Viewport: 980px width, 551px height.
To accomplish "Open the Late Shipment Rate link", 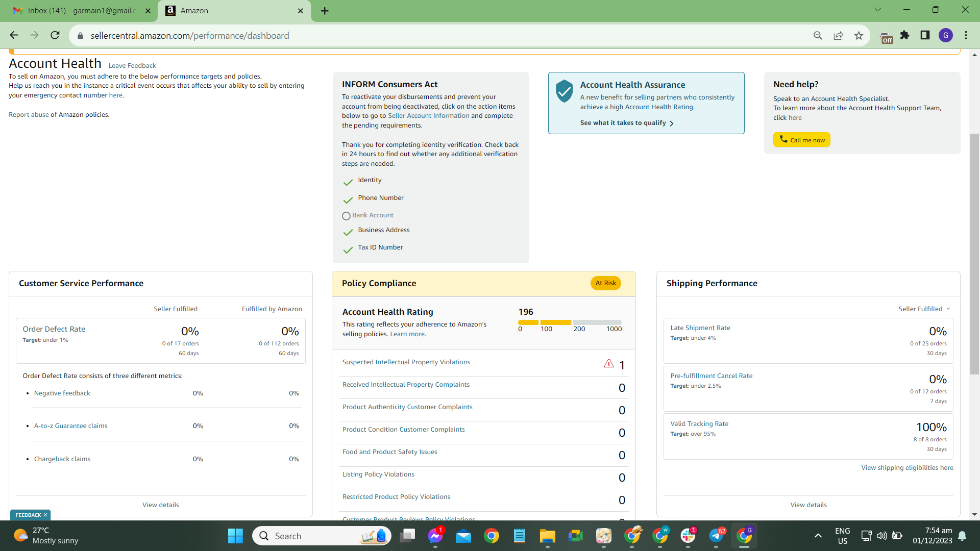I will click(700, 328).
